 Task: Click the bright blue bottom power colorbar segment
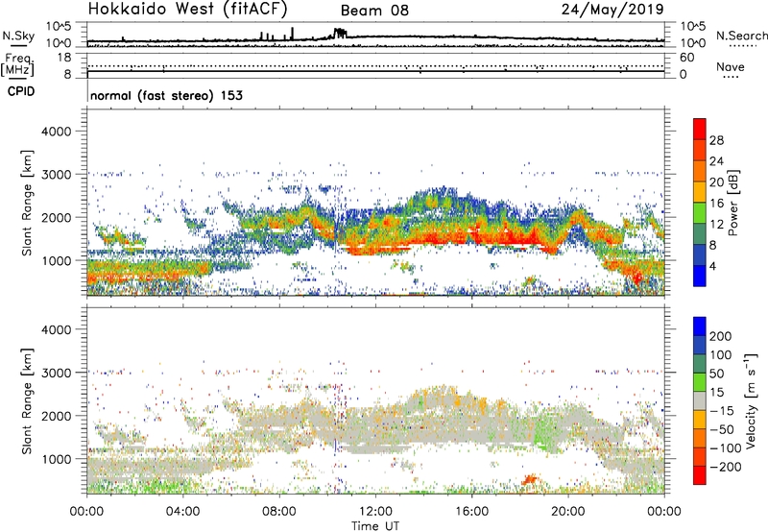point(700,276)
